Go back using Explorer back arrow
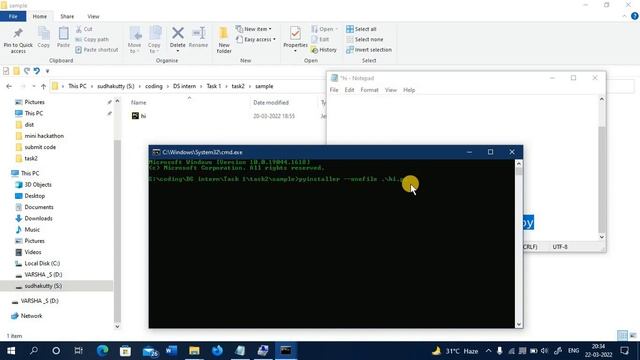Screen dimensions: 640x360 click(9, 86)
